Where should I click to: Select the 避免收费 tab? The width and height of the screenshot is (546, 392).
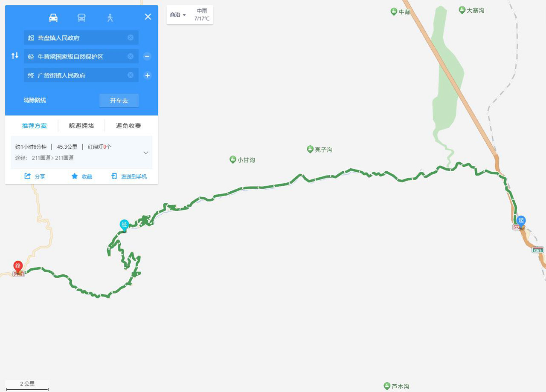128,126
